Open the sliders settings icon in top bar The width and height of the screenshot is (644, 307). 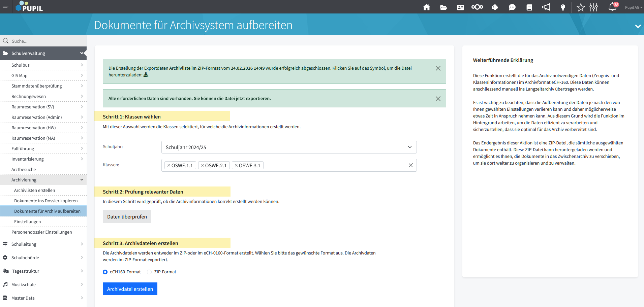pyautogui.click(x=593, y=7)
